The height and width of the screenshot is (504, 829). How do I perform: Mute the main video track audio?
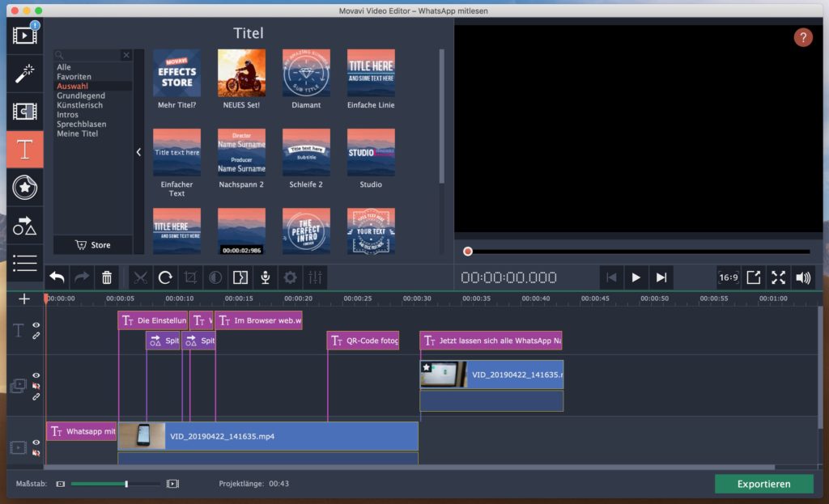coord(36,453)
